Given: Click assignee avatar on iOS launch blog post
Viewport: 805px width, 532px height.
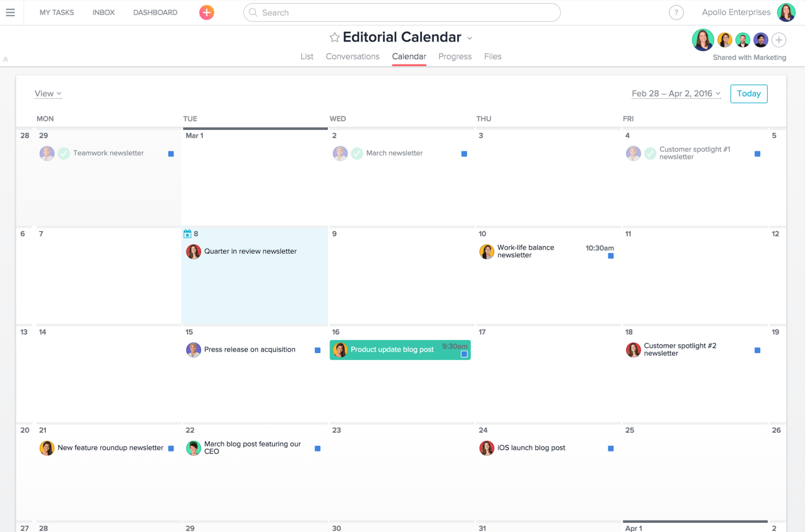Looking at the screenshot, I should [x=487, y=448].
